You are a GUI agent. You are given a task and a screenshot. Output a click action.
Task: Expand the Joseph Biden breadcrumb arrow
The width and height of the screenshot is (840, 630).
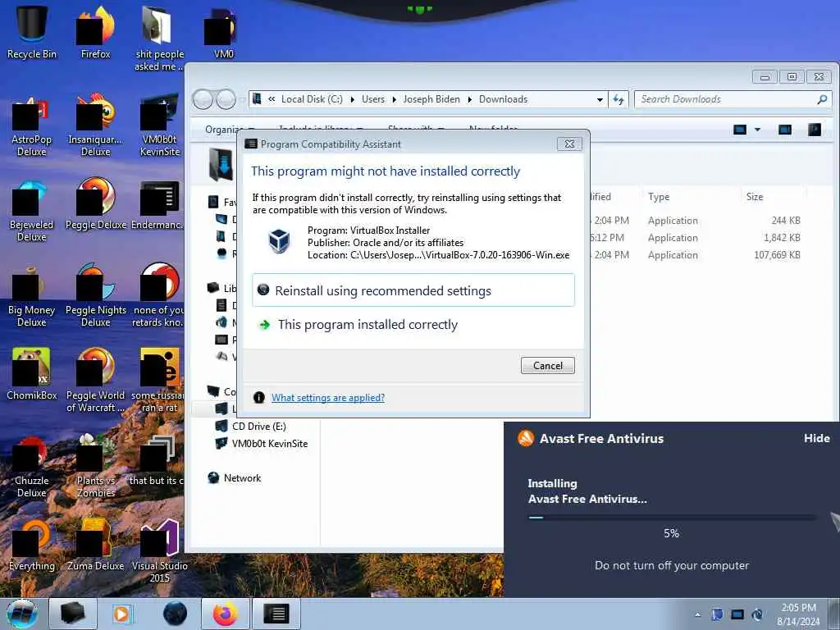click(x=470, y=99)
